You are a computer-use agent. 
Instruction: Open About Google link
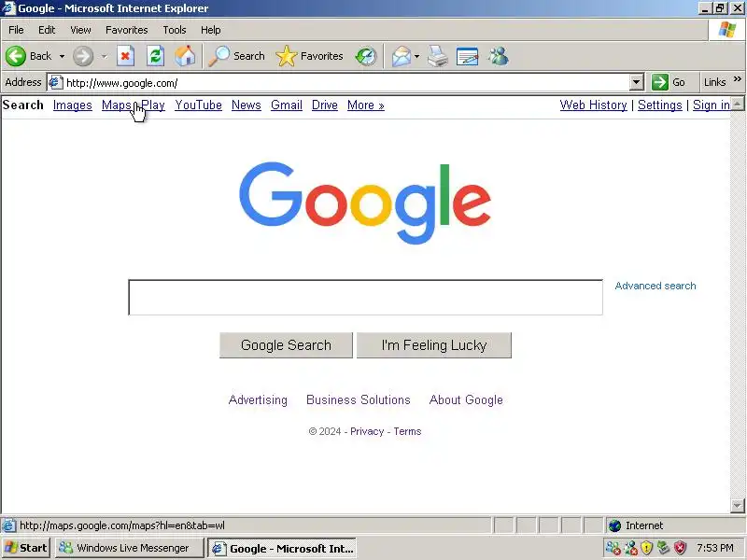coord(466,400)
